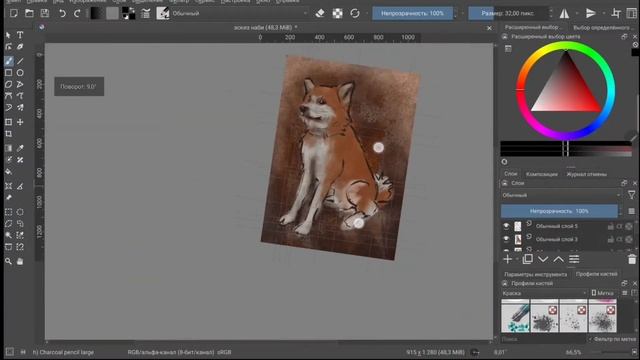Viewport: 640px width, 360px height.
Task: Select the Color Sampler eyedropper tool
Action: coord(20,148)
